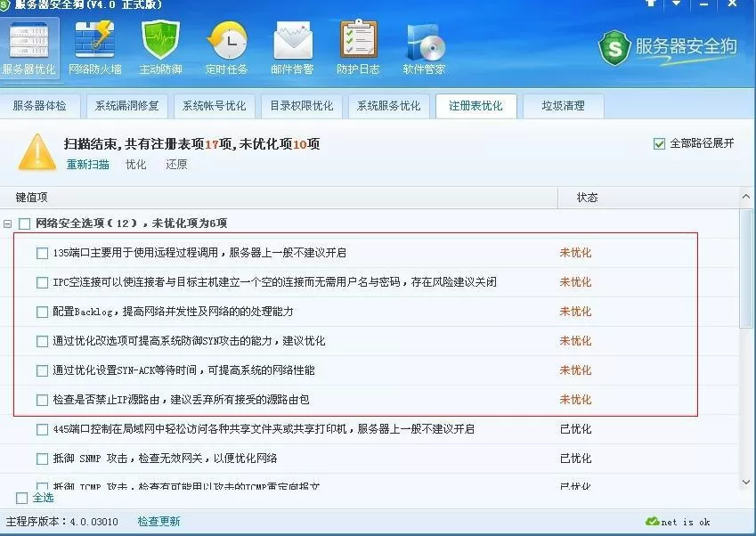Viewport: 756px width, 536px height.
Task: Check the 抵御 SNMP 攻击 checkbox
Action: (x=43, y=459)
